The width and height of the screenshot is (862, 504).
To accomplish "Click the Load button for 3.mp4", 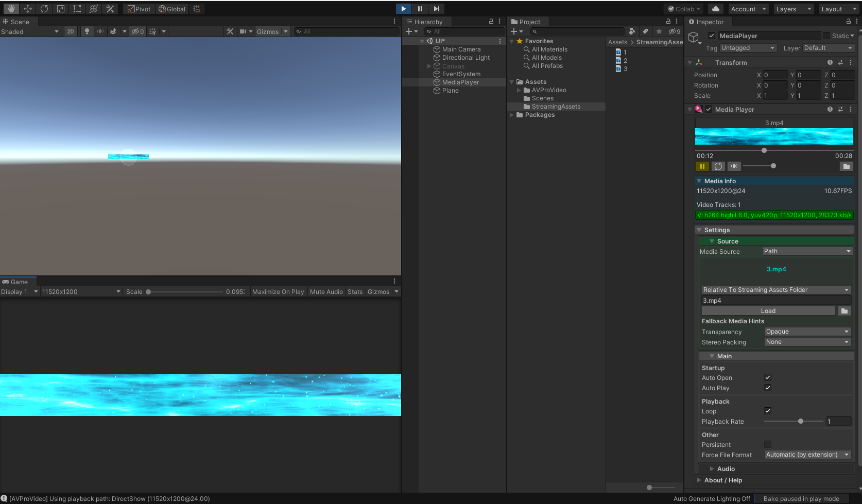I will click(x=768, y=310).
